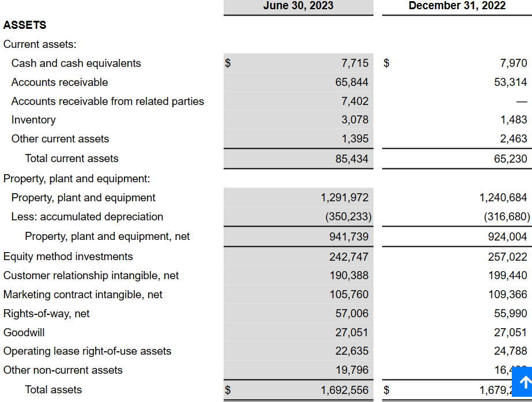
Task: Select the ASSETS heading text
Action: click(x=25, y=25)
